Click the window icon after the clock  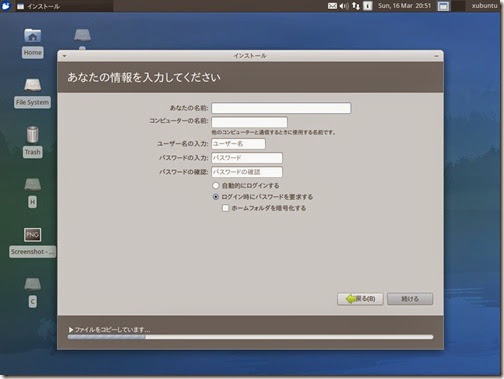443,6
